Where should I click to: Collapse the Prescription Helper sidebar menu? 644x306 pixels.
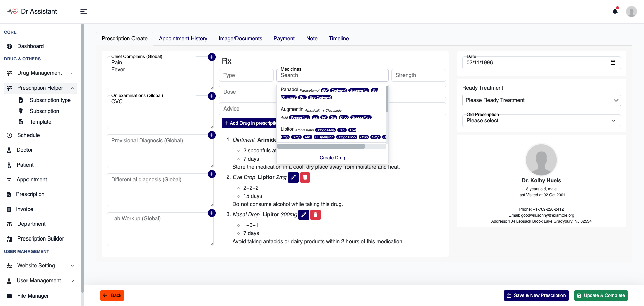click(x=40, y=88)
